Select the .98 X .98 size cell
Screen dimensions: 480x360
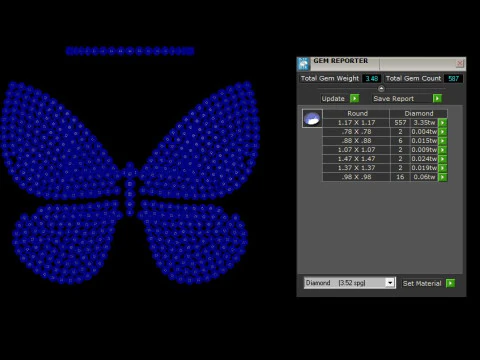tap(356, 177)
